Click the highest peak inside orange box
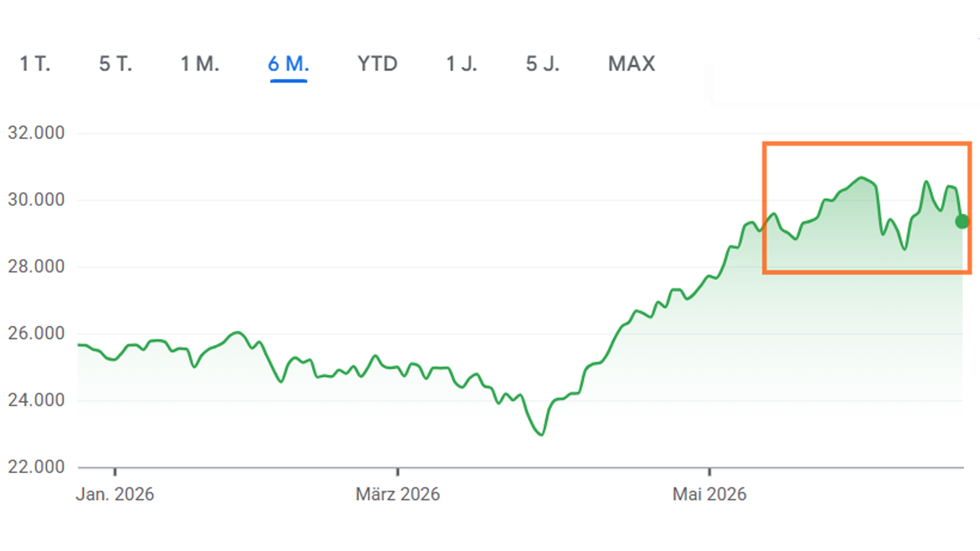Screen dimensions: 980x551 point(862,178)
